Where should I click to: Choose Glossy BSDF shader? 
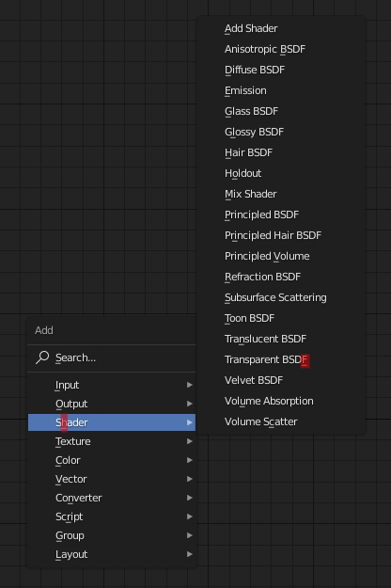coord(281,132)
